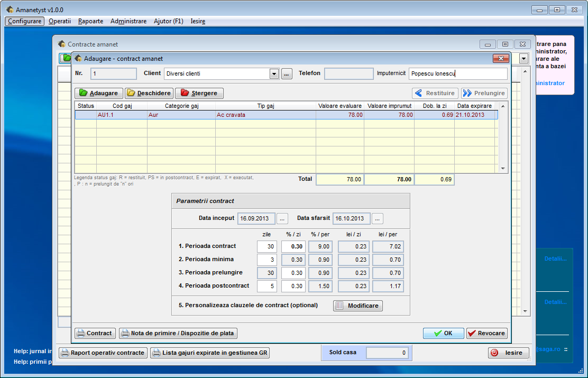The image size is (588, 378).
Task: Expand the Client dropdown list
Action: coord(274,74)
